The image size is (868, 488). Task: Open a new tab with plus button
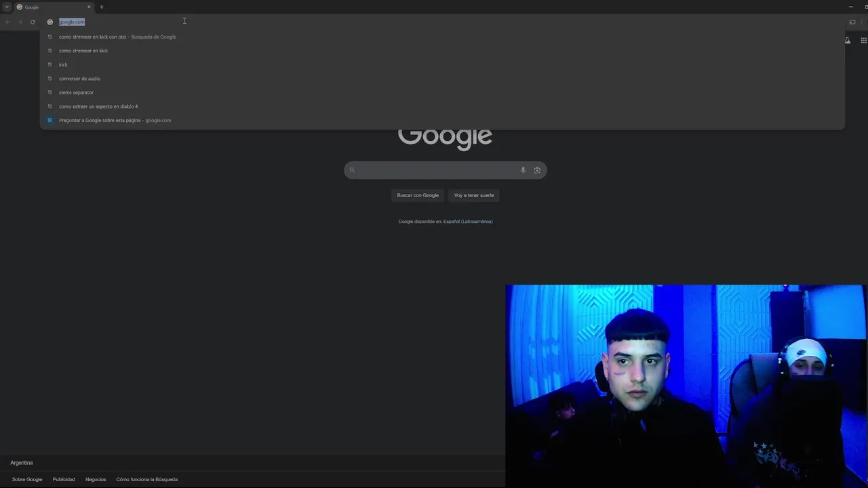coord(102,7)
